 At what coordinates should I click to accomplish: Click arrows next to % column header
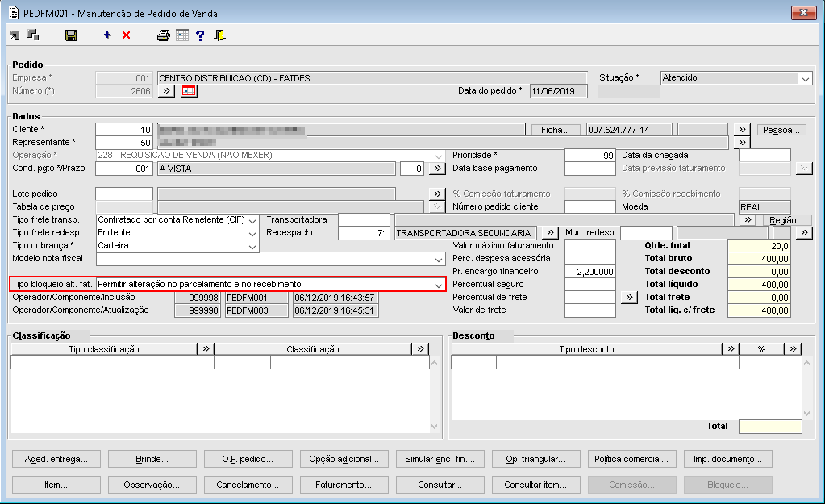tap(793, 349)
